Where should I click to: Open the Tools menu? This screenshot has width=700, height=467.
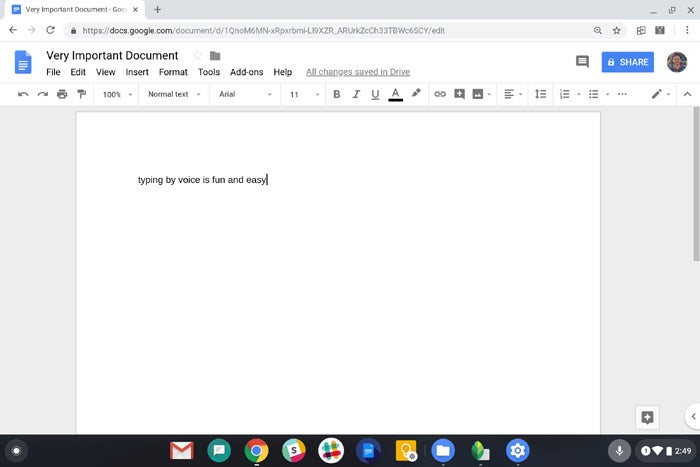point(209,72)
